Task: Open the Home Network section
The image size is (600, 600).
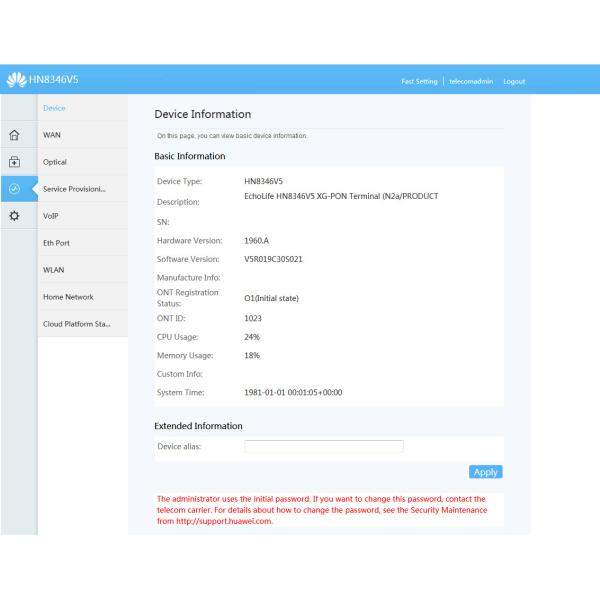Action: [68, 297]
